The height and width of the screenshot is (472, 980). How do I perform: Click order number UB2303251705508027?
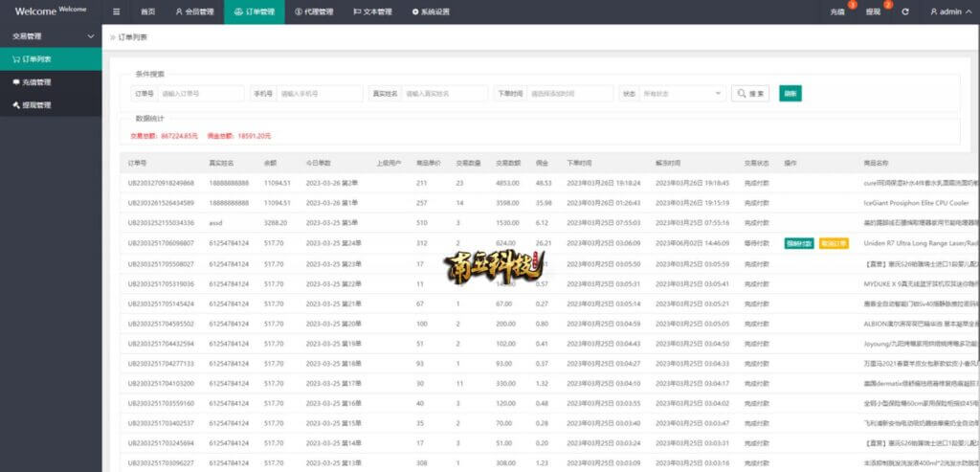[x=161, y=264]
